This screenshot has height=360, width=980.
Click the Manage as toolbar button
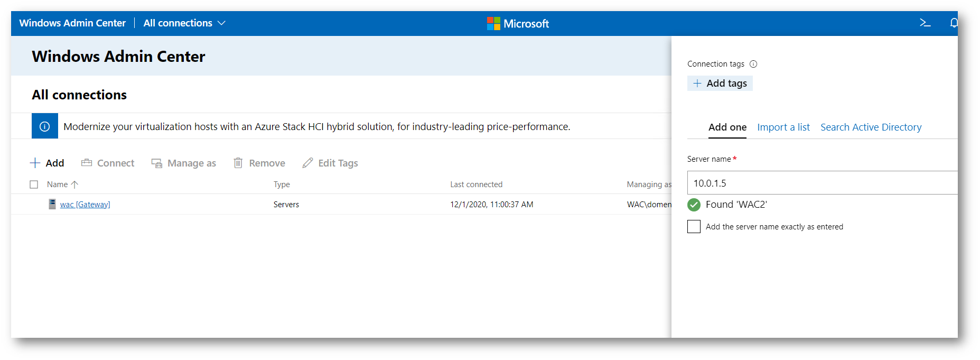point(184,163)
